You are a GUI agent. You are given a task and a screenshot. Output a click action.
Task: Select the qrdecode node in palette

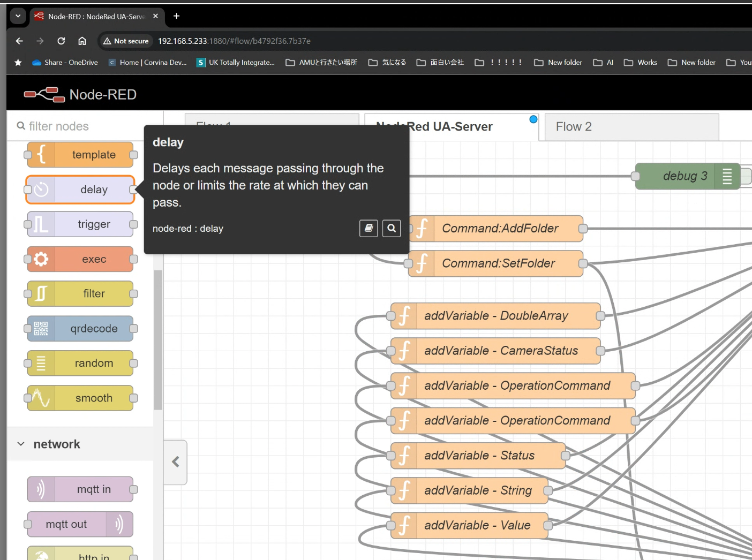tap(80, 328)
